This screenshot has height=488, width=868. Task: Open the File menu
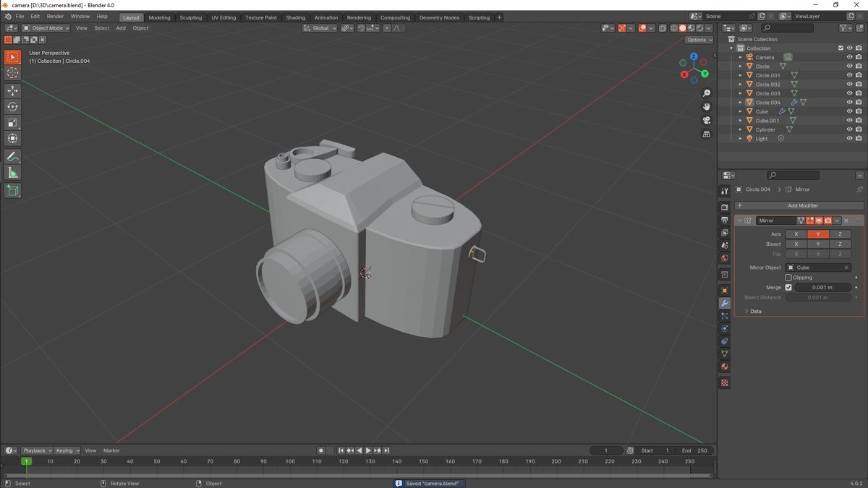click(x=20, y=17)
